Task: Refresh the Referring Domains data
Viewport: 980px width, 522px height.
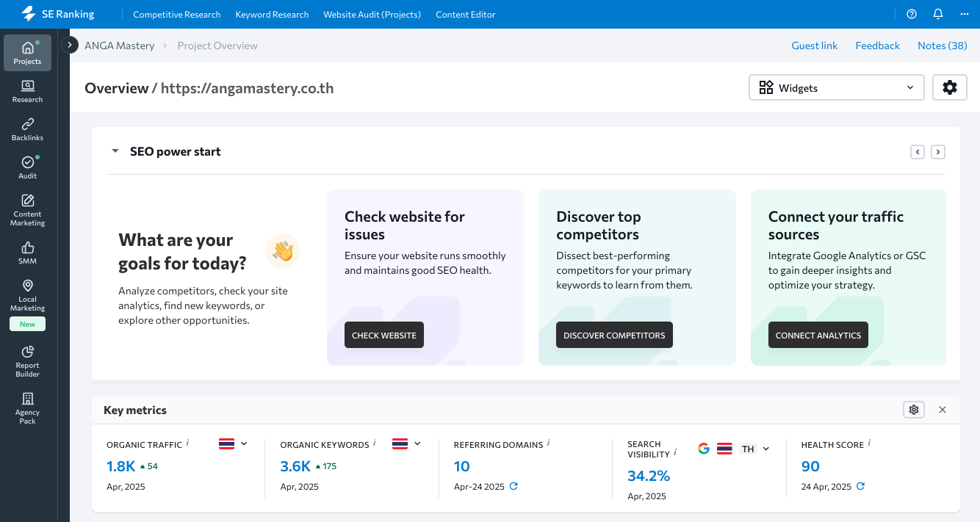Action: click(x=514, y=486)
